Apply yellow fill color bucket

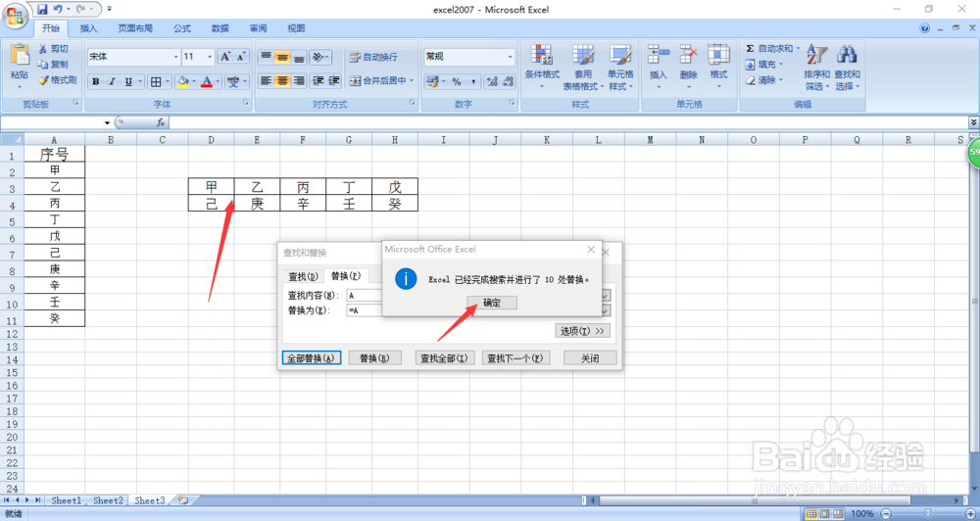pos(182,81)
